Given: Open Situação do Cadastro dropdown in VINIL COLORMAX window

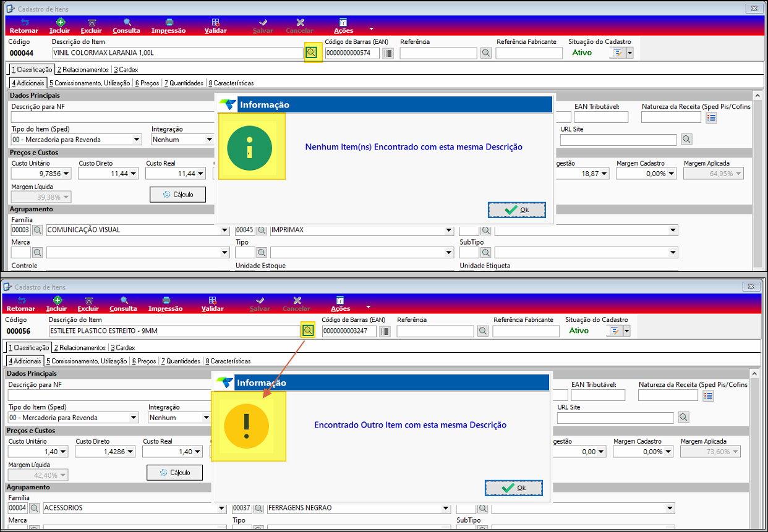Looking at the screenshot, I should point(629,53).
